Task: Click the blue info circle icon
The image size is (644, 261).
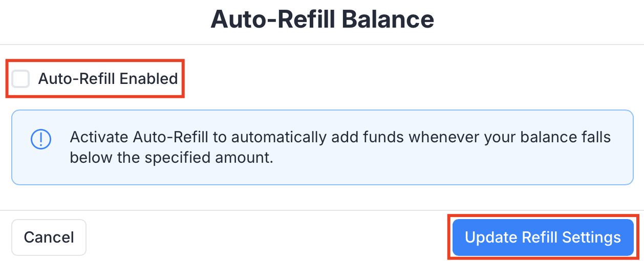Action: pyautogui.click(x=41, y=138)
